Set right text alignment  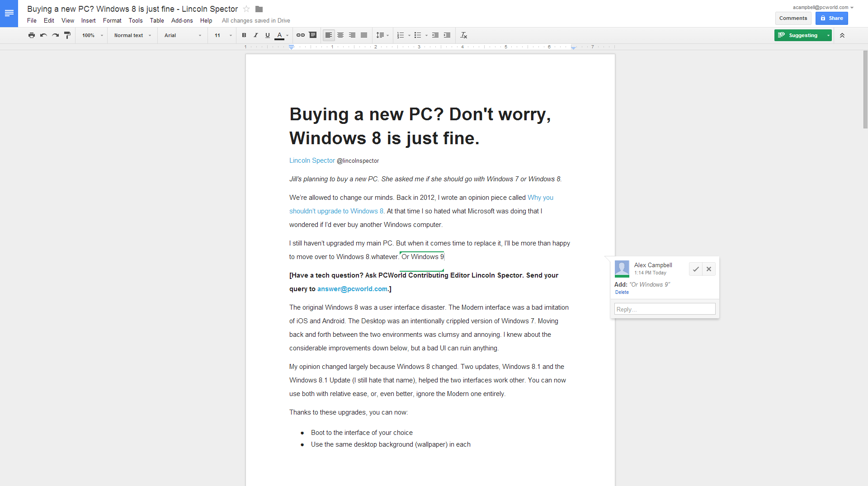coord(352,35)
